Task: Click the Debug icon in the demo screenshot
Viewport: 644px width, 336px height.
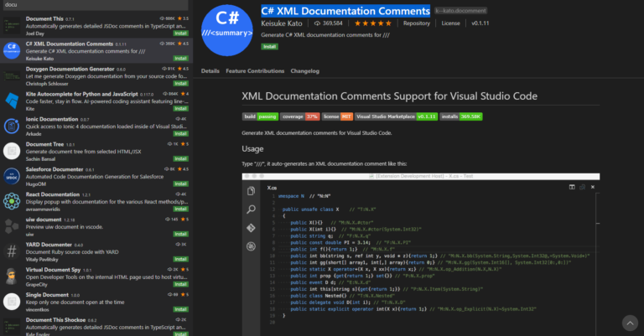Action: pos(251,246)
